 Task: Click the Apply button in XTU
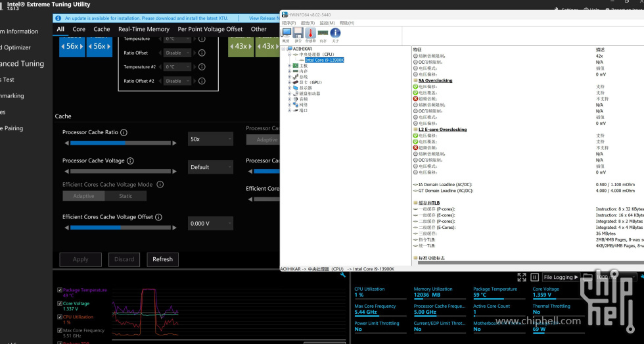(80, 259)
